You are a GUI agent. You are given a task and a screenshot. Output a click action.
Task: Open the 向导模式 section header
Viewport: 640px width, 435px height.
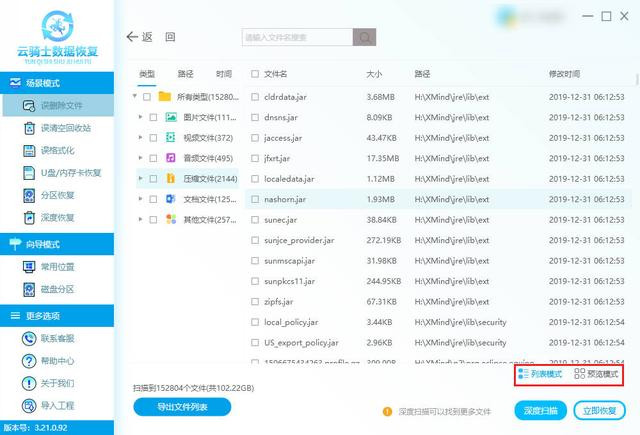point(57,244)
